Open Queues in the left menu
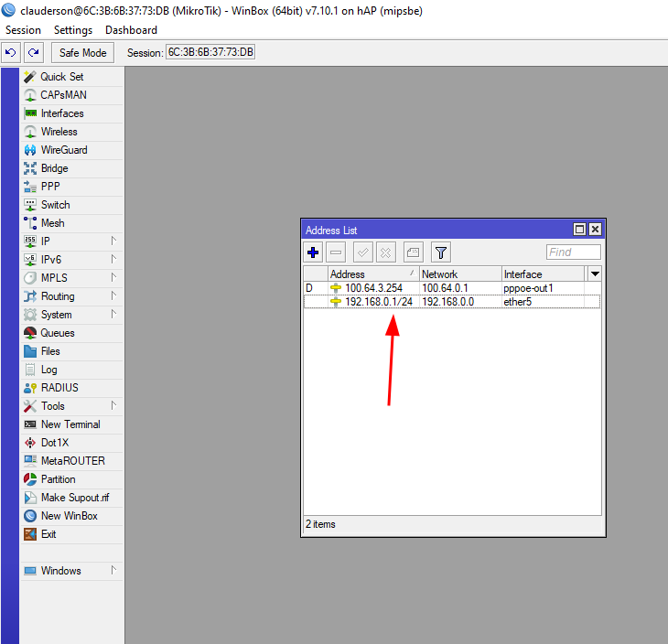This screenshot has width=668, height=644. [x=58, y=333]
